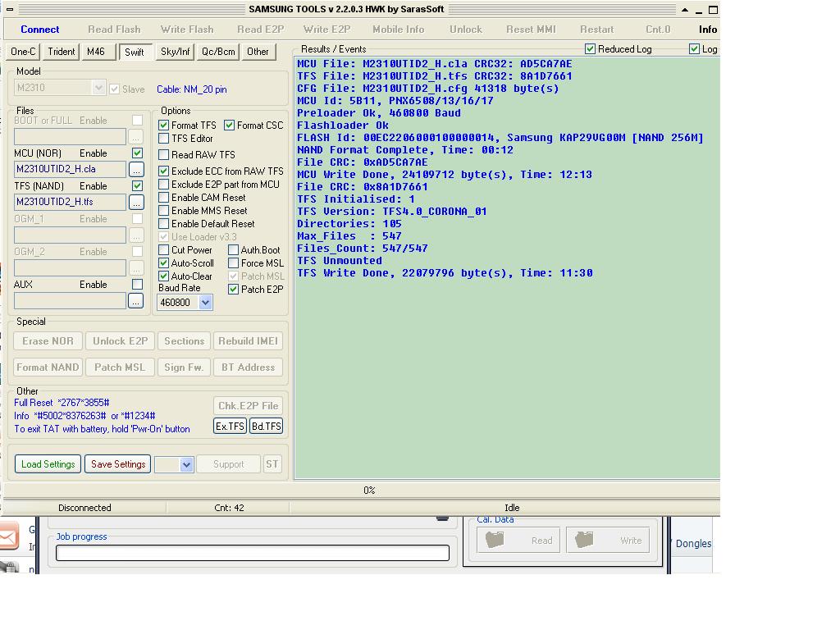This screenshot has width=840, height=630.
Task: Click 'Cnt: 42' status bar entry
Action: point(229,508)
